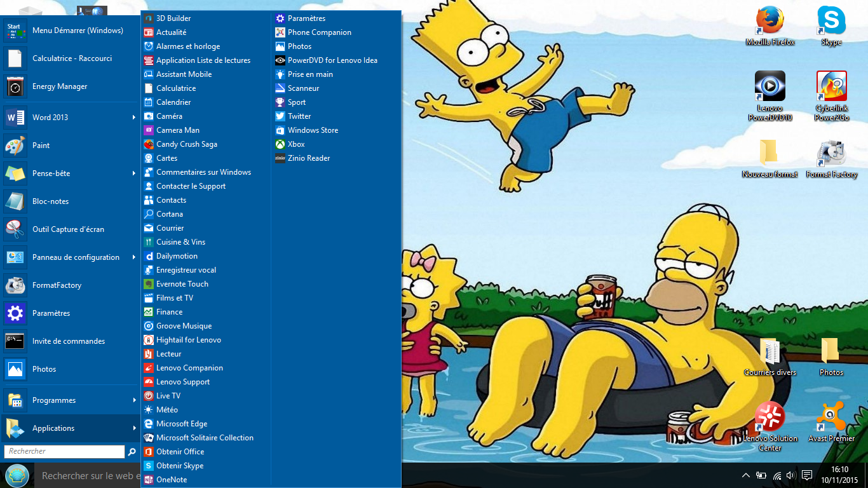Open Photos in the left start column

(71, 369)
